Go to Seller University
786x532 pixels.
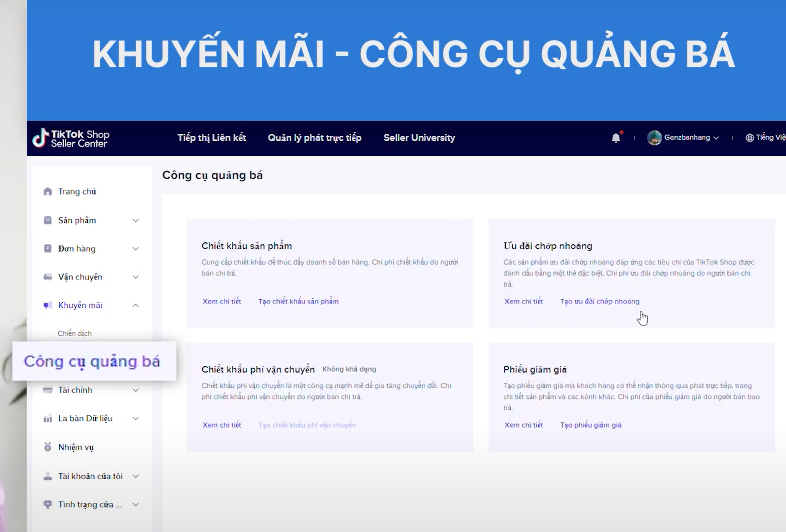419,138
